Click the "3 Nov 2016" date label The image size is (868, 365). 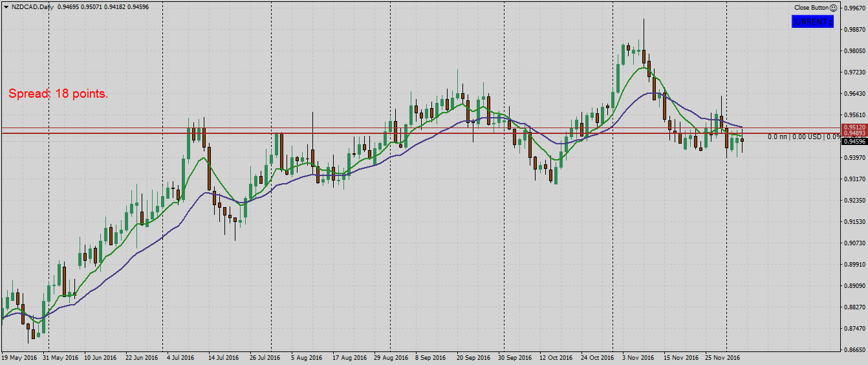[638, 357]
